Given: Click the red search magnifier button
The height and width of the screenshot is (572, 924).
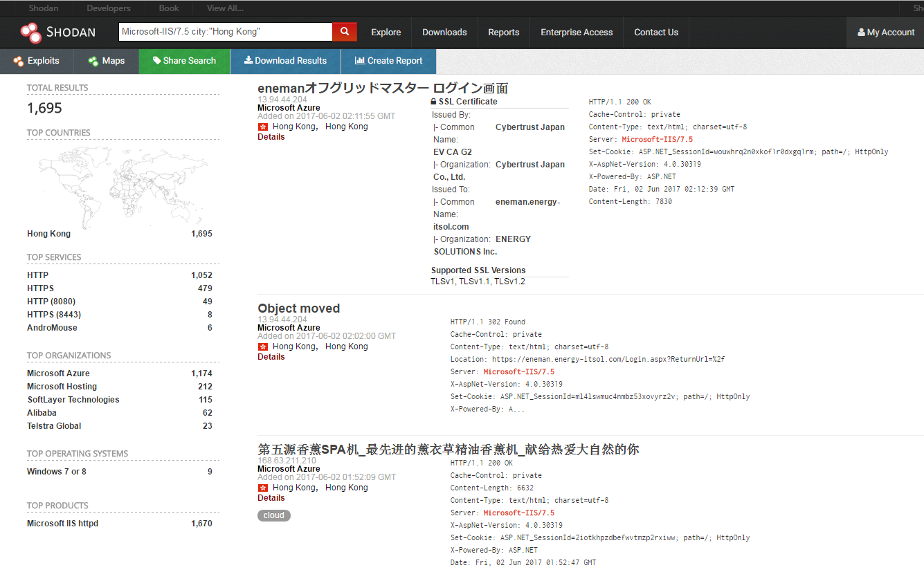Looking at the screenshot, I should point(345,32).
